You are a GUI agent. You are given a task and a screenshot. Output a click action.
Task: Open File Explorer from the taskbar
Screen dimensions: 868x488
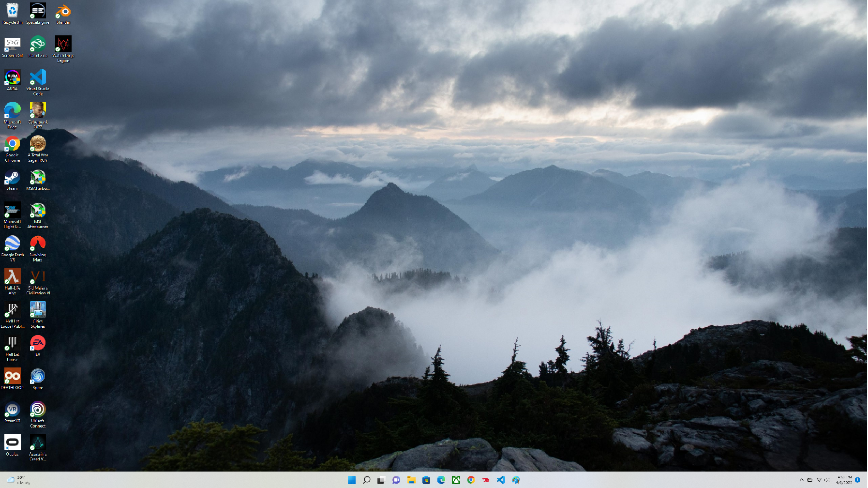(411, 480)
